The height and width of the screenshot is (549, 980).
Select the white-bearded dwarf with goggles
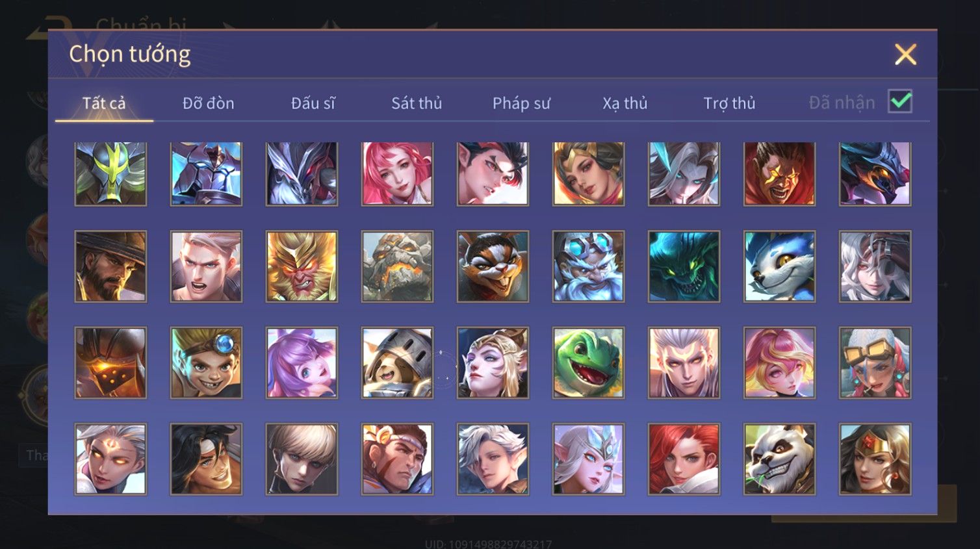[588, 266]
